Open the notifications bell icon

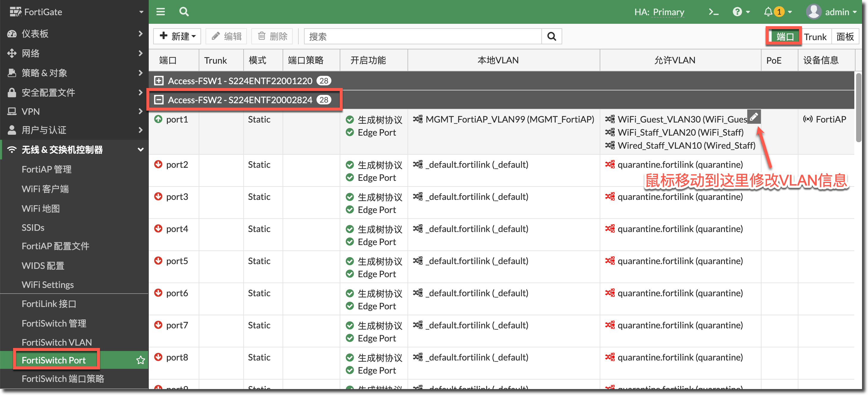(x=768, y=12)
